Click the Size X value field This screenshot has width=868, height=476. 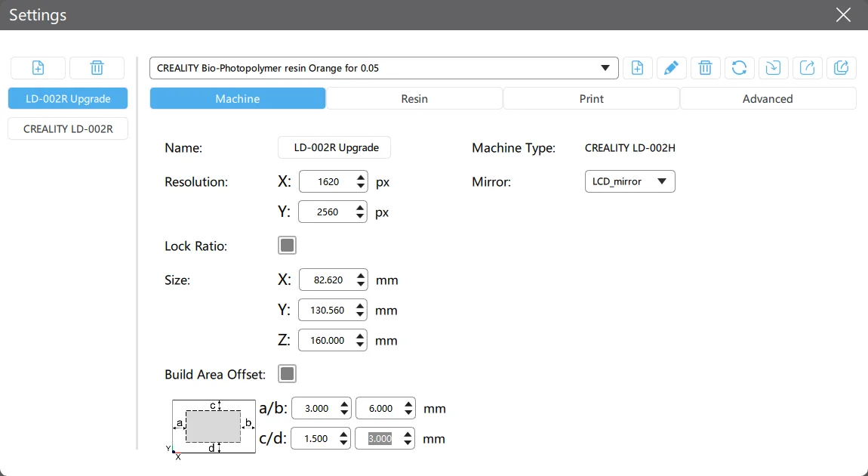pos(328,280)
